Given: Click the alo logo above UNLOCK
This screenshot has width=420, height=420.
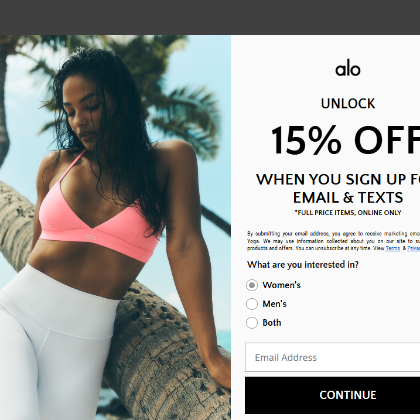Looking at the screenshot, I should pyautogui.click(x=348, y=69).
